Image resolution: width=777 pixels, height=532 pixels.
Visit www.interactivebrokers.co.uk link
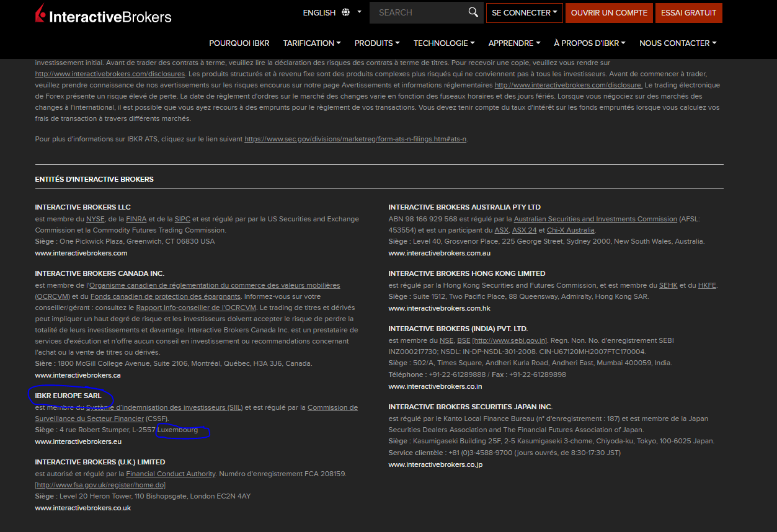(x=83, y=508)
